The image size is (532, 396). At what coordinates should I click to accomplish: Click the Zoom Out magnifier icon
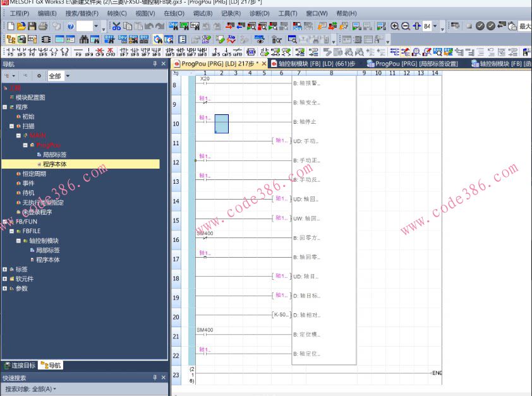(405, 27)
